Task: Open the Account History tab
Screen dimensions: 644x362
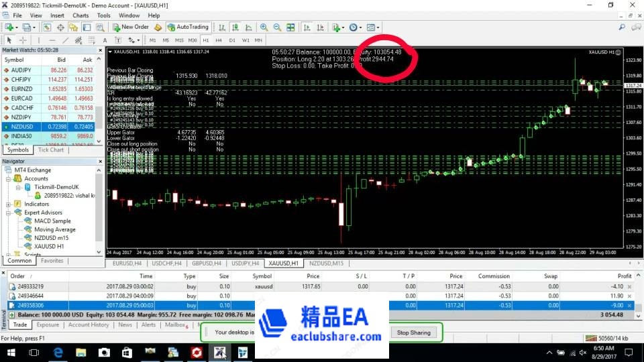Action: point(89,324)
